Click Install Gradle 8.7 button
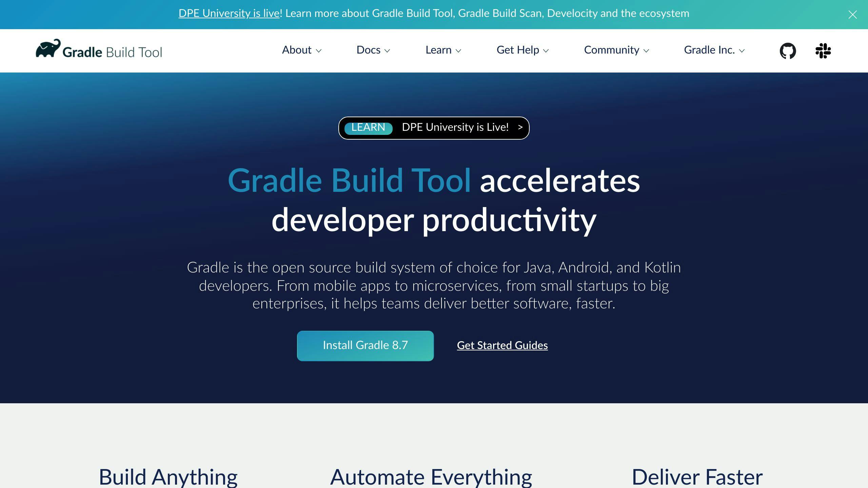This screenshot has width=868, height=488. click(x=365, y=346)
